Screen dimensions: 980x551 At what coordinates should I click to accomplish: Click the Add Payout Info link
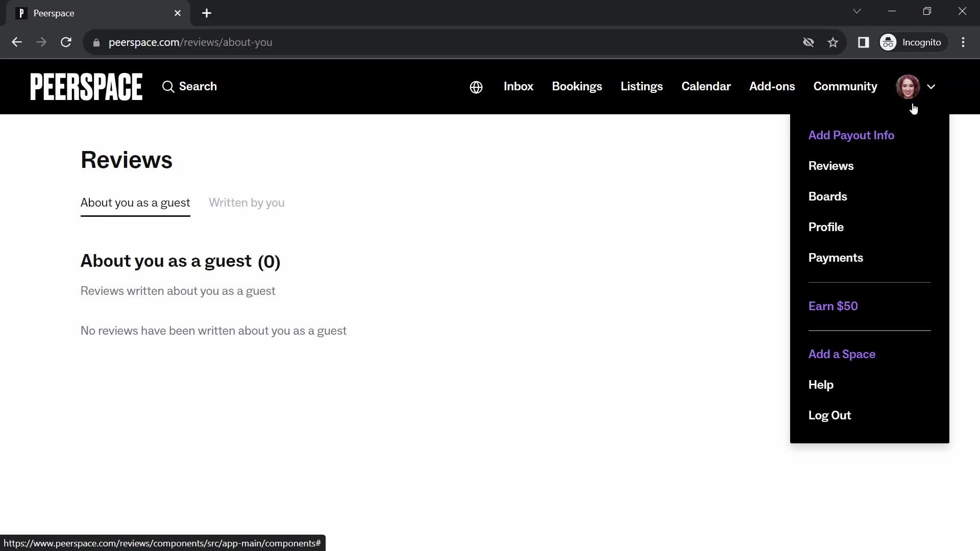pos(851,135)
